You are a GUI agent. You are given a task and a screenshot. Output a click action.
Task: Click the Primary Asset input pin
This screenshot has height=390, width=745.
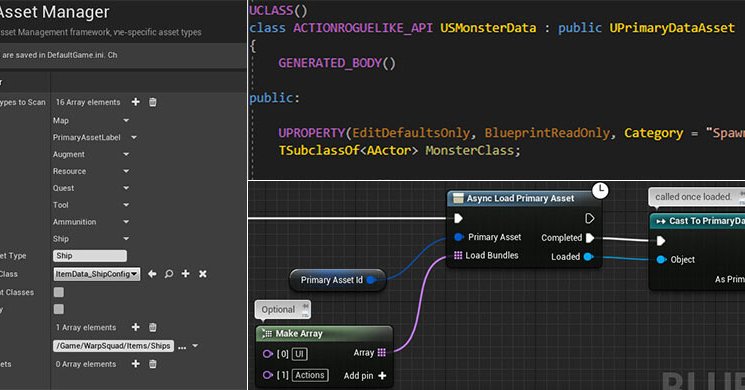point(458,237)
